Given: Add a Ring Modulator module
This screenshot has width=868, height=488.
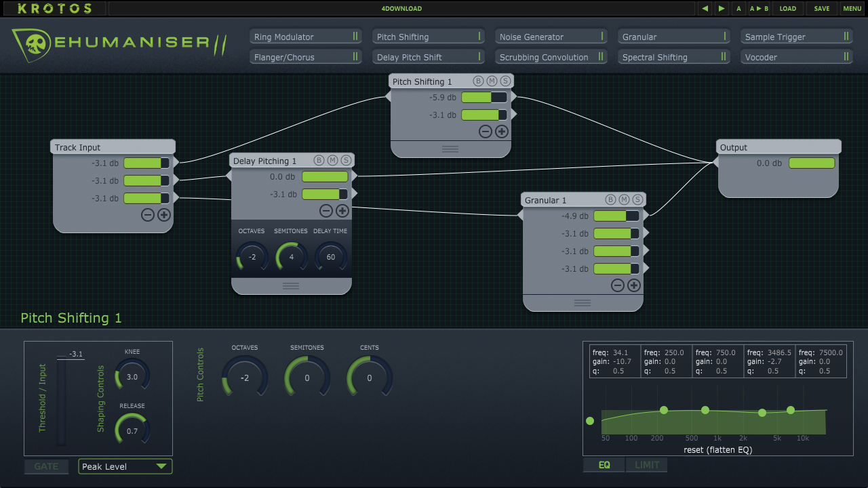Looking at the screenshot, I should [x=304, y=37].
